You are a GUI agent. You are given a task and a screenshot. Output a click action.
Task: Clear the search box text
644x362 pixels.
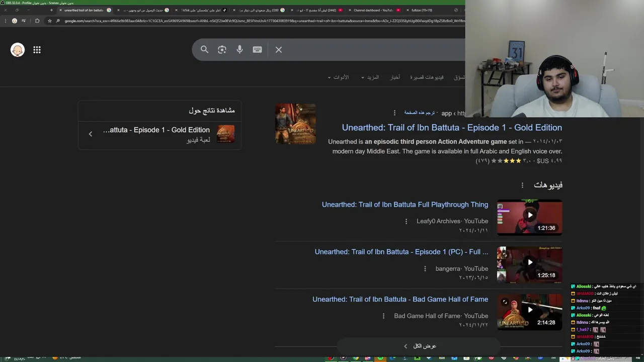coord(279,50)
